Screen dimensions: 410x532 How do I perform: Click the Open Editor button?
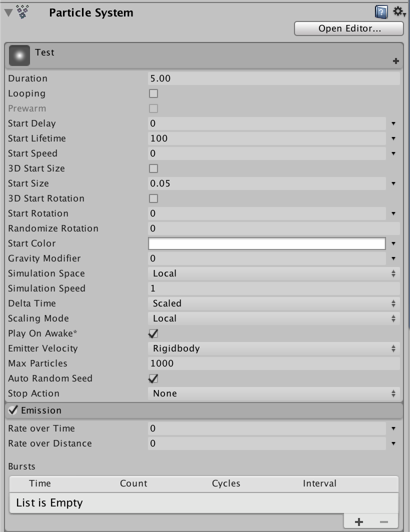coord(349,28)
